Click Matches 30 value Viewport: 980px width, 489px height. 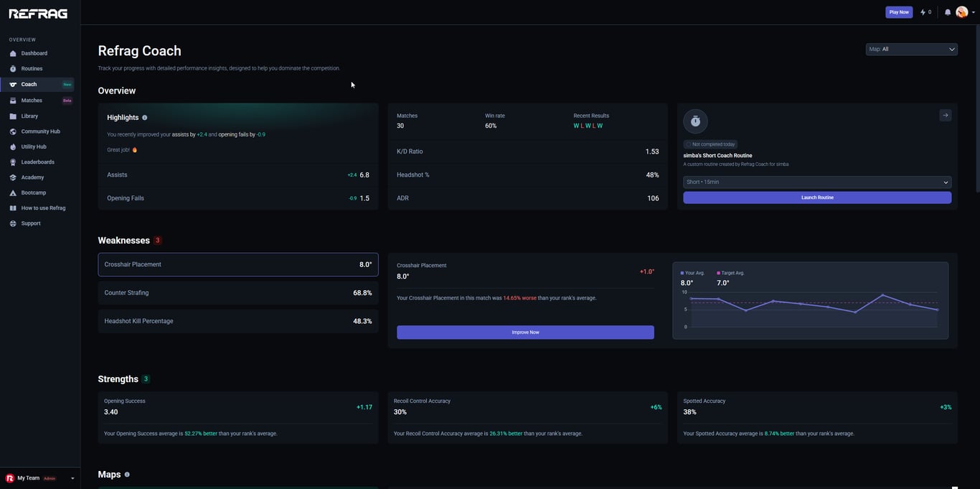400,126
